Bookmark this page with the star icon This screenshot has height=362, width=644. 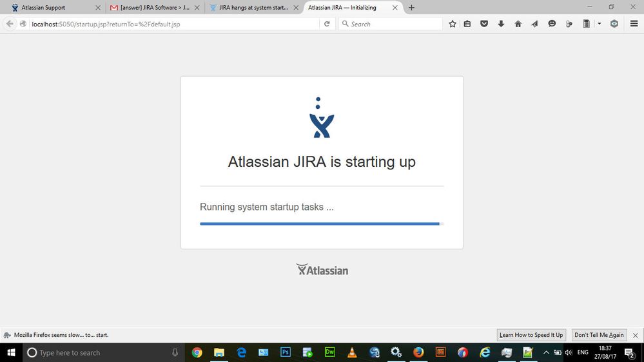452,24
